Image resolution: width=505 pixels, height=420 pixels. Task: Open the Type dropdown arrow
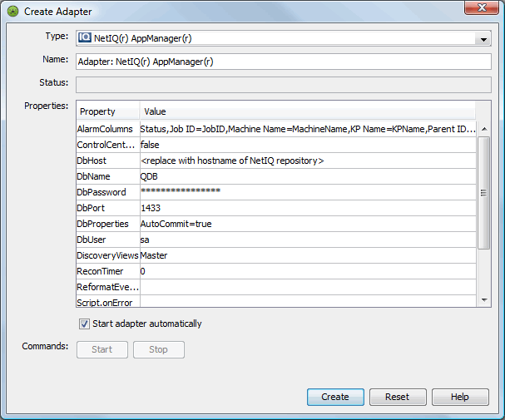pos(483,40)
